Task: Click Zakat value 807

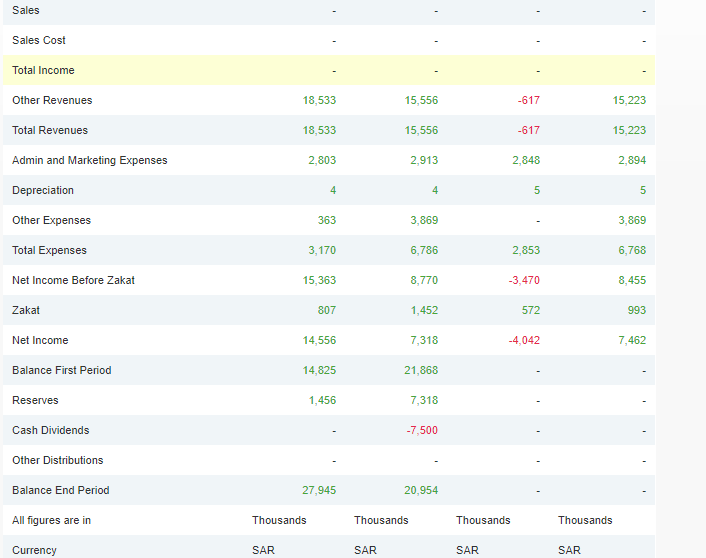Action: 327,310
